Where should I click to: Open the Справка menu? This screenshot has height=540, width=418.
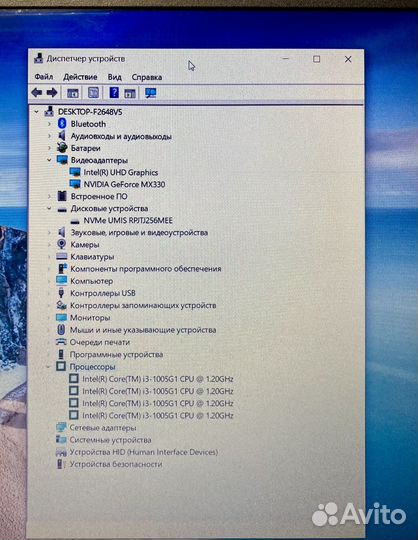click(147, 77)
